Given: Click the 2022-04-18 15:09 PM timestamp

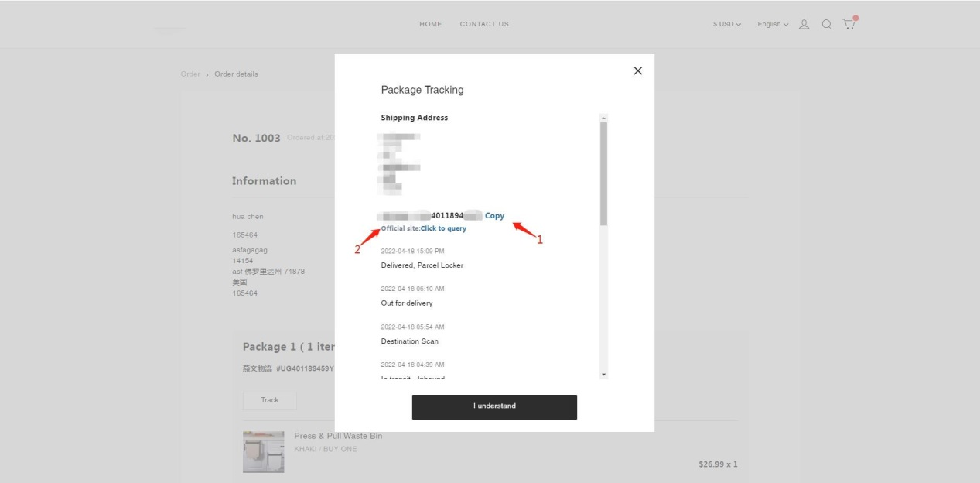Looking at the screenshot, I should 413,252.
